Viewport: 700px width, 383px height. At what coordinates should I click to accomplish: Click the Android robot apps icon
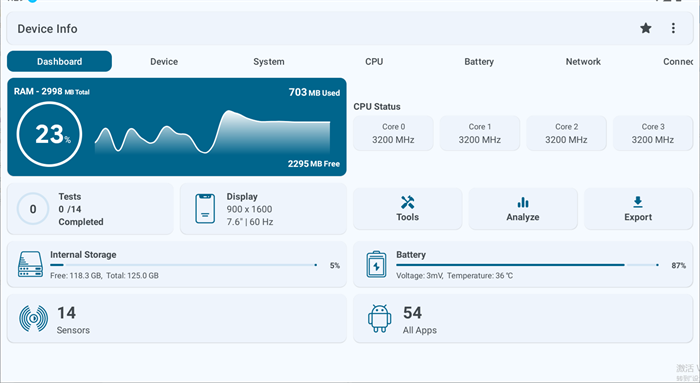coord(379,318)
